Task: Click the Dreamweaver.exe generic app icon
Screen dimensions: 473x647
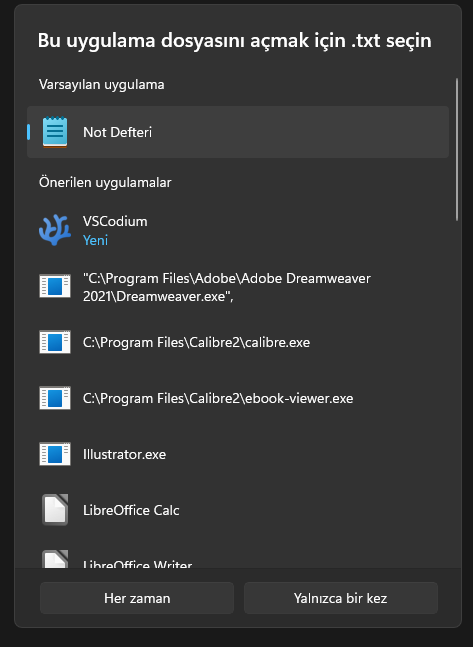Action: [55, 286]
